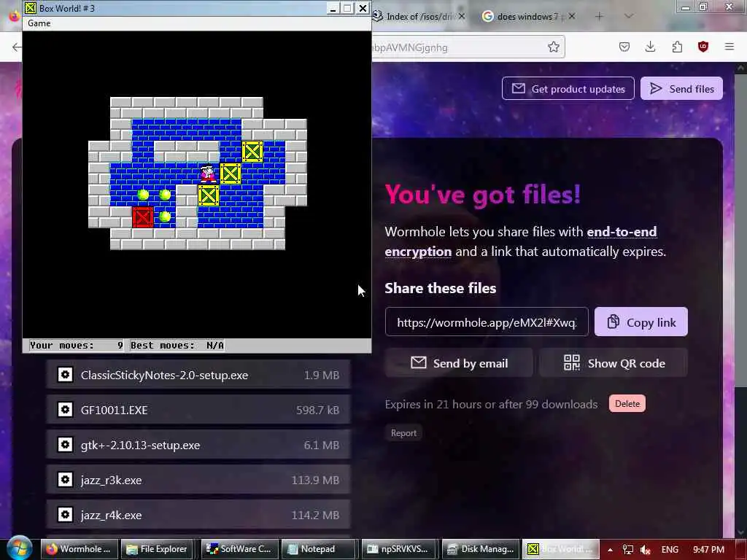Click the gear icon beside GF10011.EXE

pyautogui.click(x=65, y=410)
